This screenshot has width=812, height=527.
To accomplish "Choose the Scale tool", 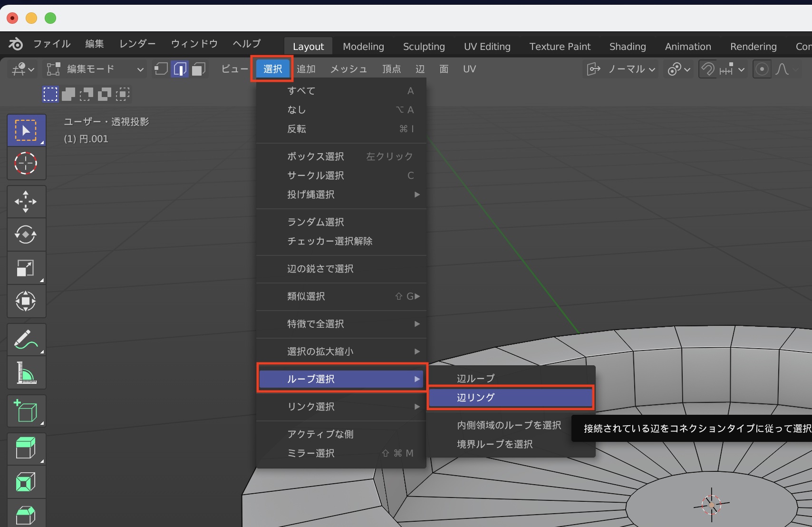I will [x=26, y=268].
